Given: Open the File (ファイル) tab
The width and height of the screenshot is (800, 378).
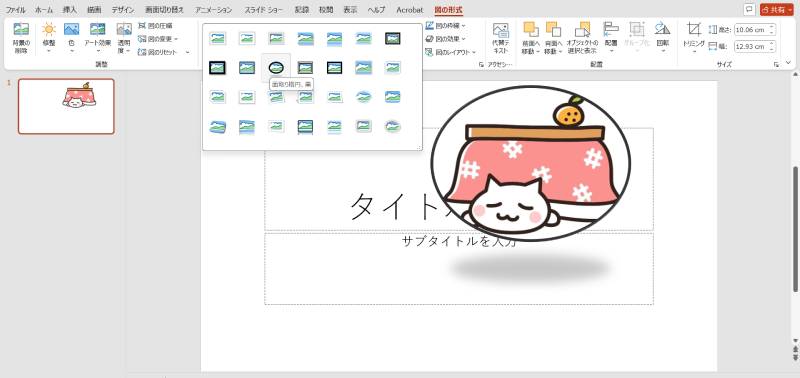Looking at the screenshot, I should 15,10.
